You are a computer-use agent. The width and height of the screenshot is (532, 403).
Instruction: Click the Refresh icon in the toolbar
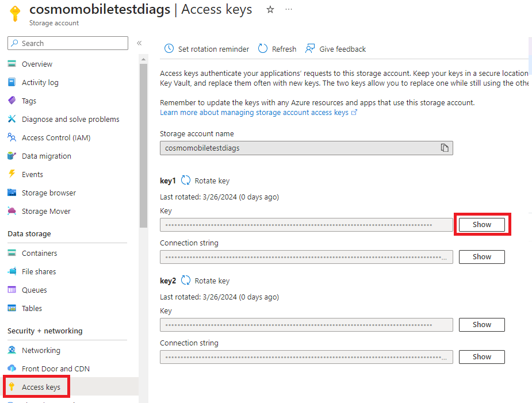pyautogui.click(x=263, y=49)
